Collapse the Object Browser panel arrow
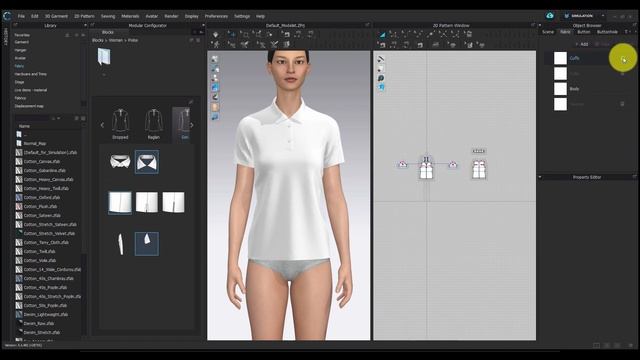This screenshot has width=640, height=360. coord(540,25)
